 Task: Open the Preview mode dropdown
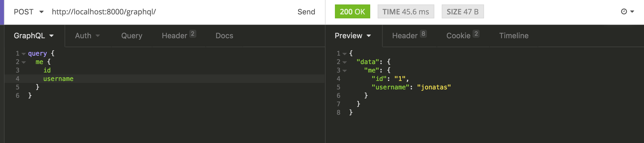click(x=353, y=36)
